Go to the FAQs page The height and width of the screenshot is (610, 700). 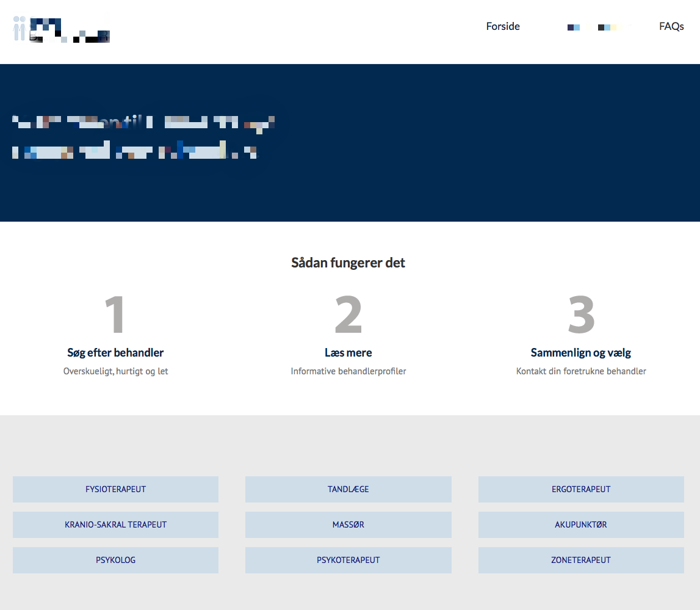click(671, 26)
